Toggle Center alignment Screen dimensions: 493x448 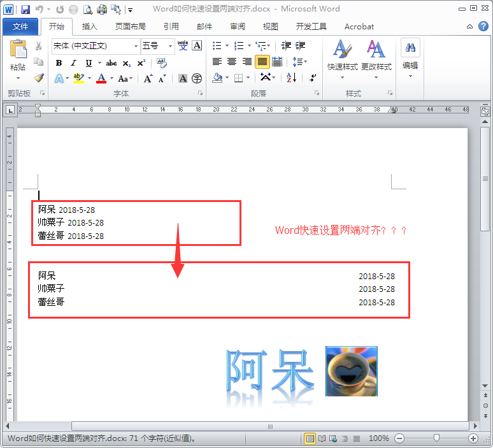pos(232,62)
